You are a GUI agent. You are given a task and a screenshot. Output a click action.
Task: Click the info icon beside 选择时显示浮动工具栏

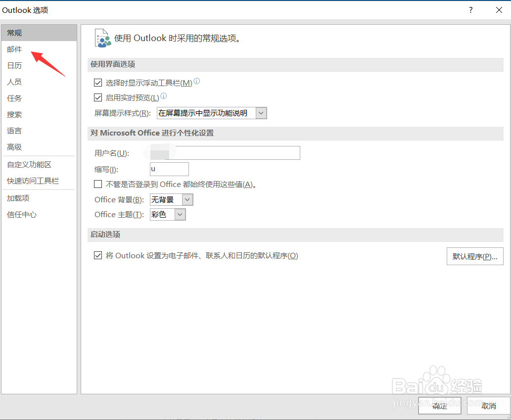click(196, 82)
